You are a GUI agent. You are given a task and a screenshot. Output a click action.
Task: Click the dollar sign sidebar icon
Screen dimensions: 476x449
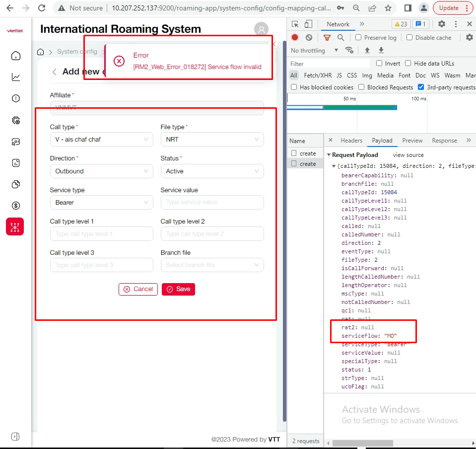pos(16,206)
